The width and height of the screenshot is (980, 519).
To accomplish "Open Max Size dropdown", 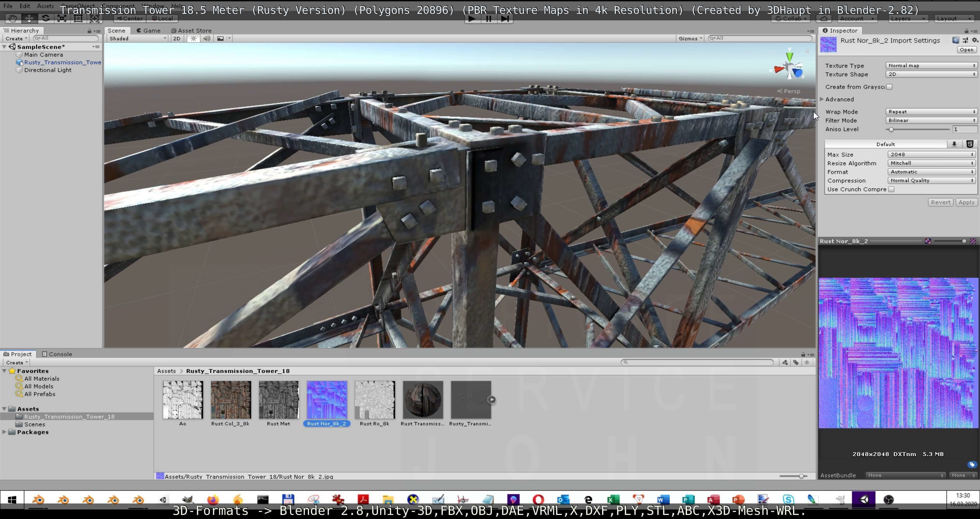I will 931,154.
